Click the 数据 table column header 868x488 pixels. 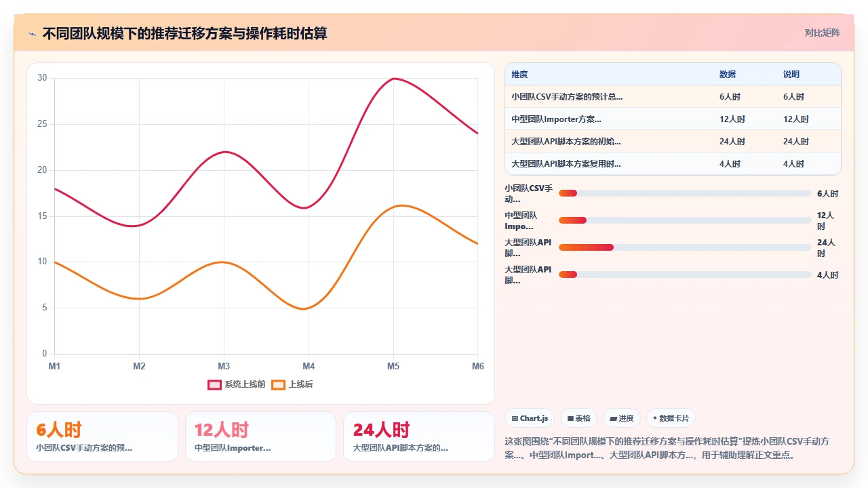tap(728, 75)
